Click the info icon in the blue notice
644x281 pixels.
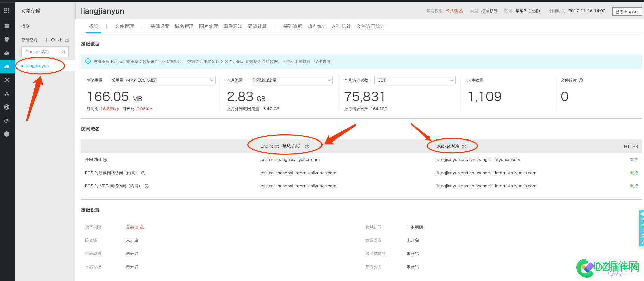(88, 61)
